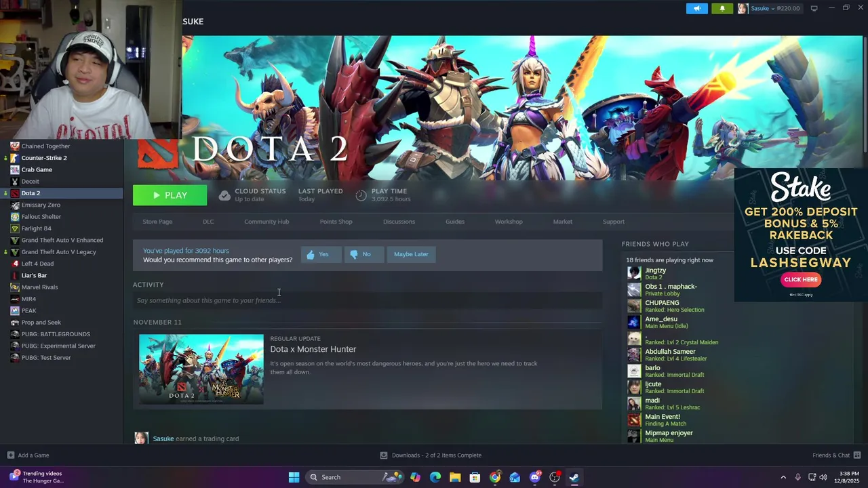Open Microsoft Edge from taskbar
The image size is (868, 488).
(x=435, y=477)
